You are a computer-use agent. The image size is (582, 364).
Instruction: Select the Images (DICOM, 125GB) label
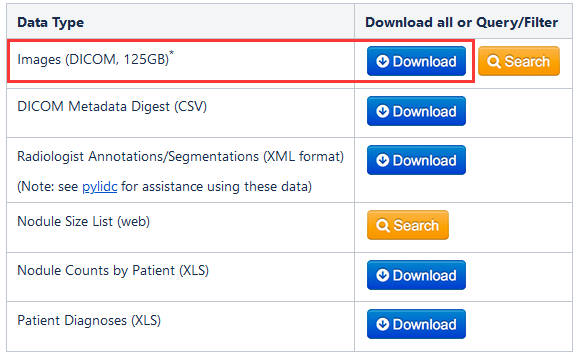point(93,59)
